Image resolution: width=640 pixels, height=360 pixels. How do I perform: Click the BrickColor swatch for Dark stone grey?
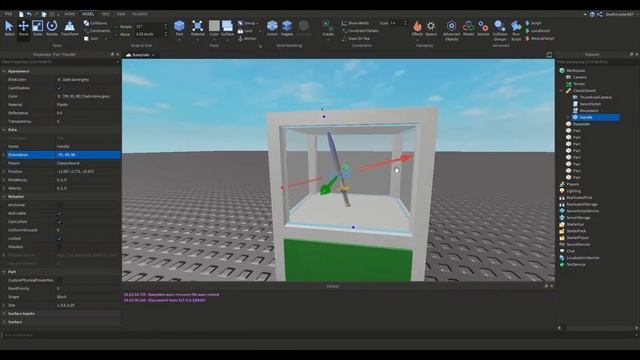(59, 80)
